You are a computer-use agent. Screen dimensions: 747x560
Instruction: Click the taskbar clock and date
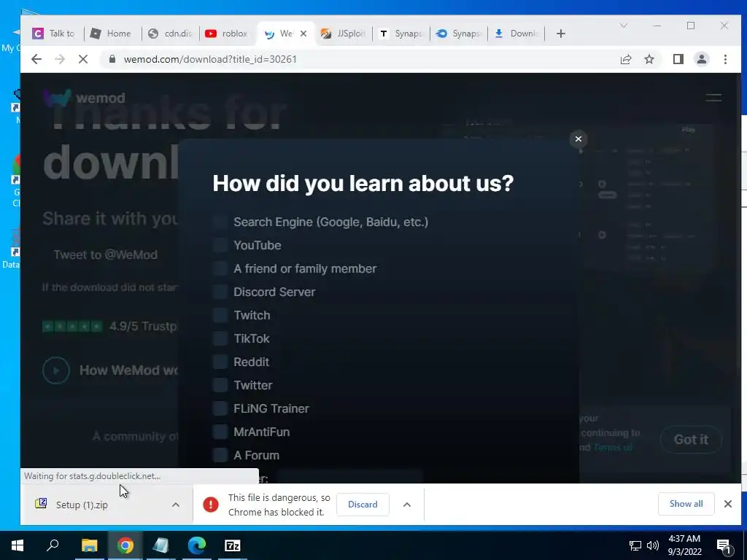(x=684, y=545)
